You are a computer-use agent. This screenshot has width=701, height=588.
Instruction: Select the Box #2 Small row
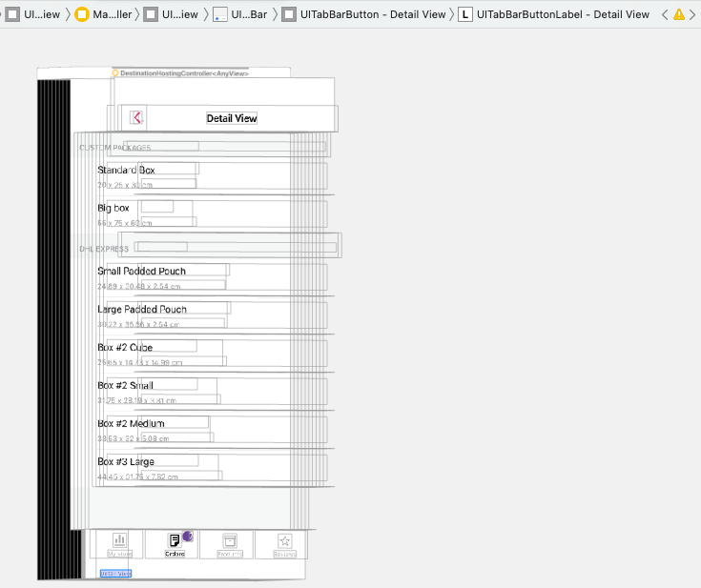click(x=125, y=385)
